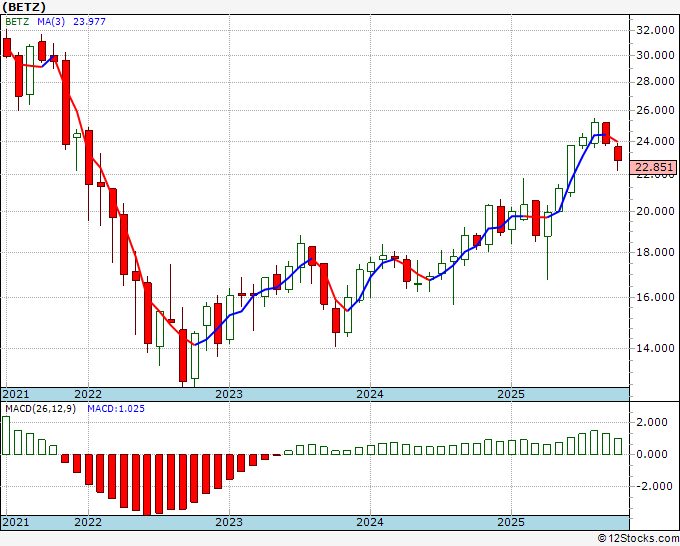Click 2023 on the MACD panel time axis

[229, 522]
